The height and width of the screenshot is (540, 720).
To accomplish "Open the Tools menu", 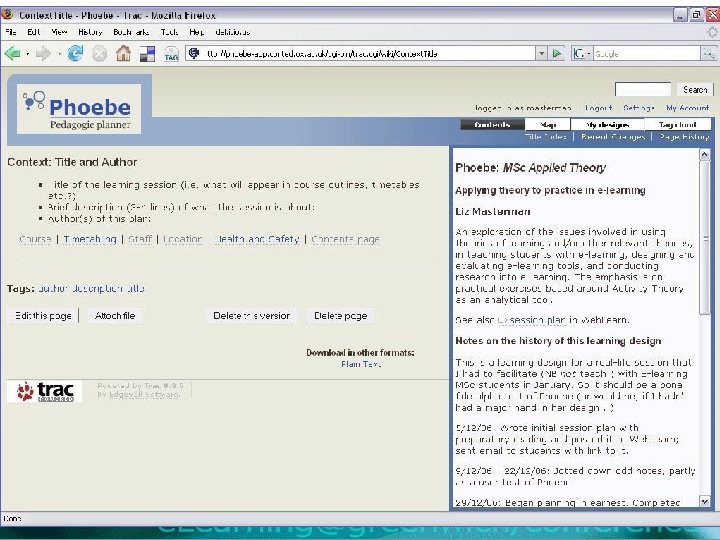I will 169,32.
